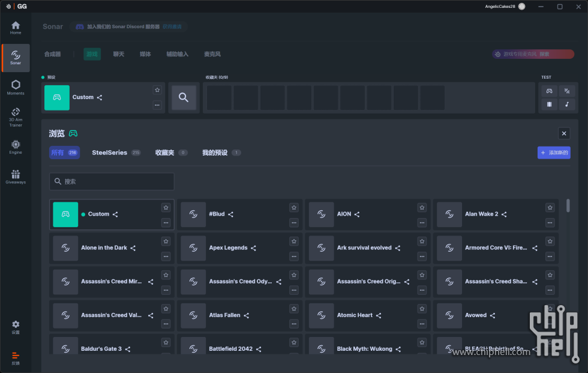The width and height of the screenshot is (588, 373).
Task: Open user avatar next to AngelicCakes28
Action: click(x=521, y=7)
